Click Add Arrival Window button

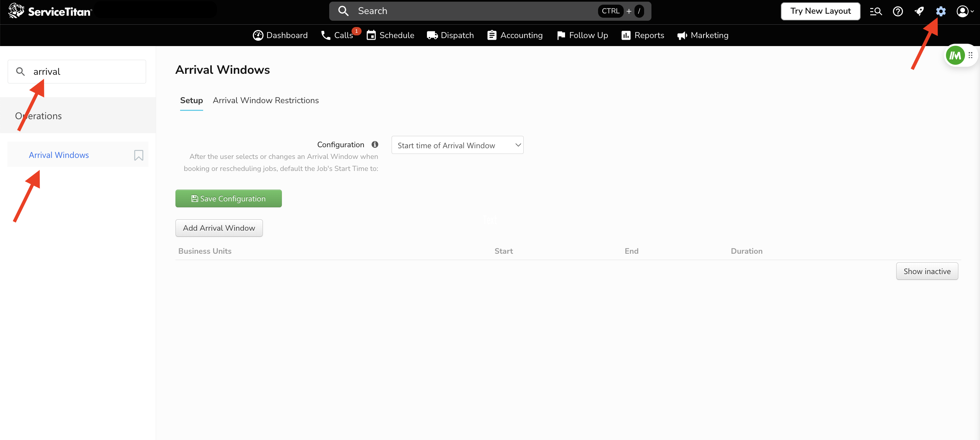point(219,228)
